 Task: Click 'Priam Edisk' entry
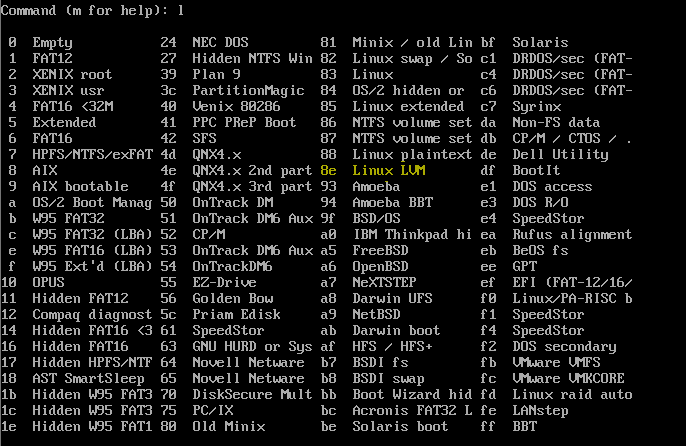(237, 314)
